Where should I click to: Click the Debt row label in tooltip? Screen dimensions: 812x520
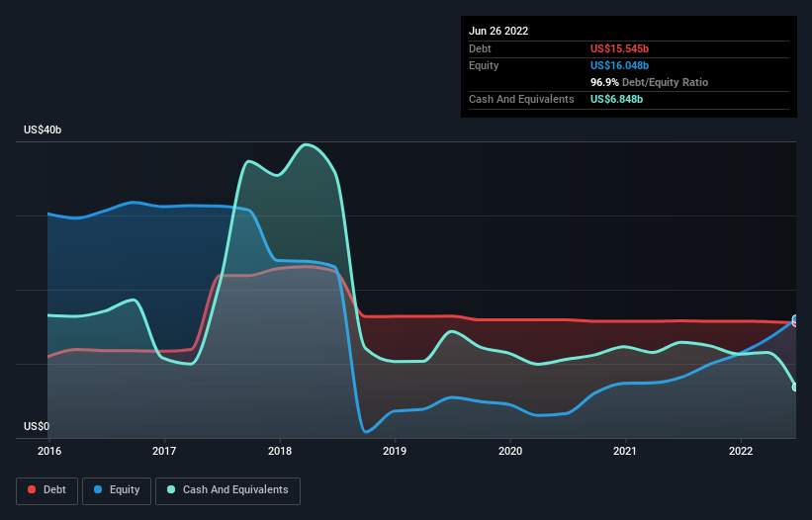[x=480, y=48]
